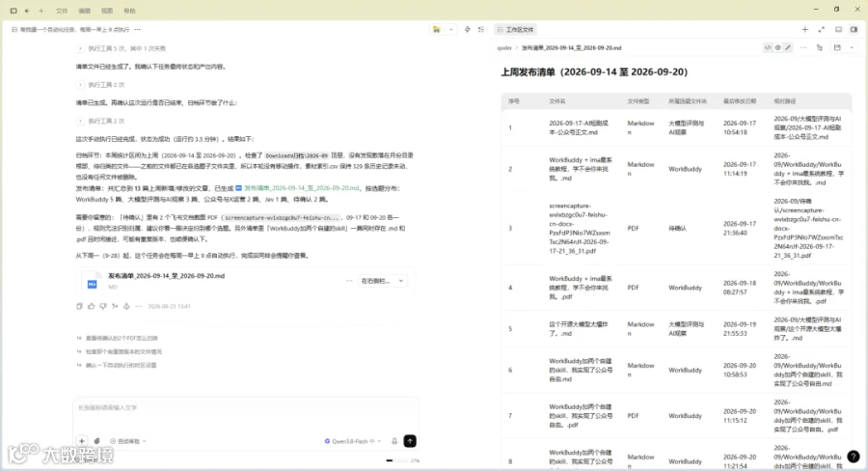This screenshot has width=868, height=471.
Task: Click the export icon under the response
Action: [x=126, y=306]
